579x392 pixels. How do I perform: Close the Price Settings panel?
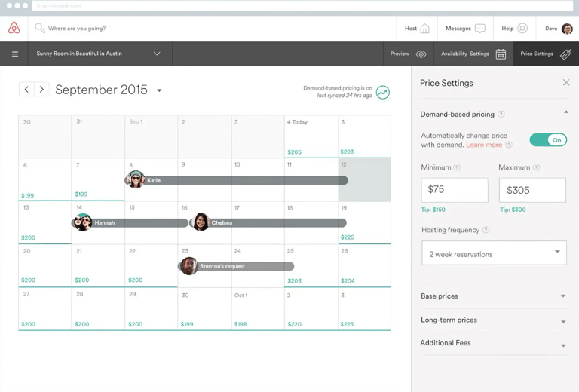pyautogui.click(x=566, y=82)
